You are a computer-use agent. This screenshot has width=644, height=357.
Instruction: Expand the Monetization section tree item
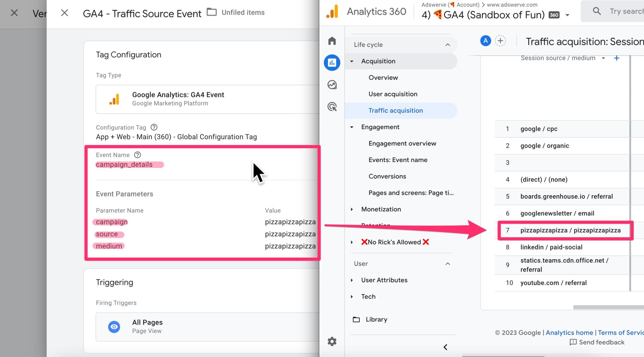pyautogui.click(x=352, y=210)
